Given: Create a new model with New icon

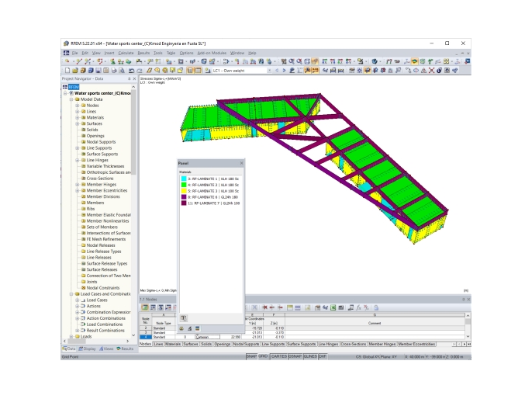Looking at the screenshot, I should [x=67, y=71].
